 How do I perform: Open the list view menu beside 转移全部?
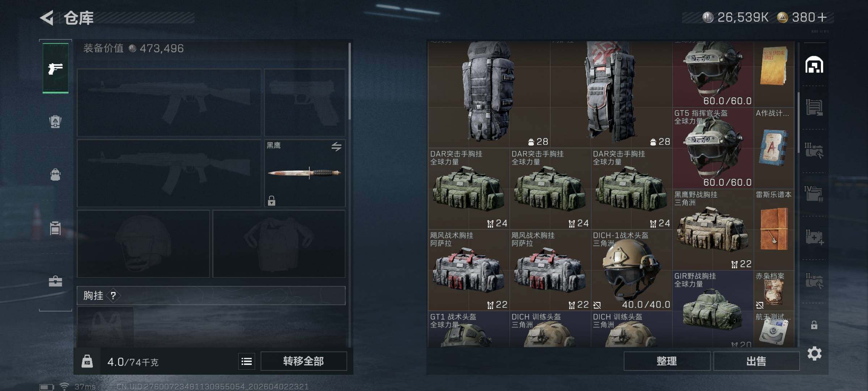click(247, 361)
